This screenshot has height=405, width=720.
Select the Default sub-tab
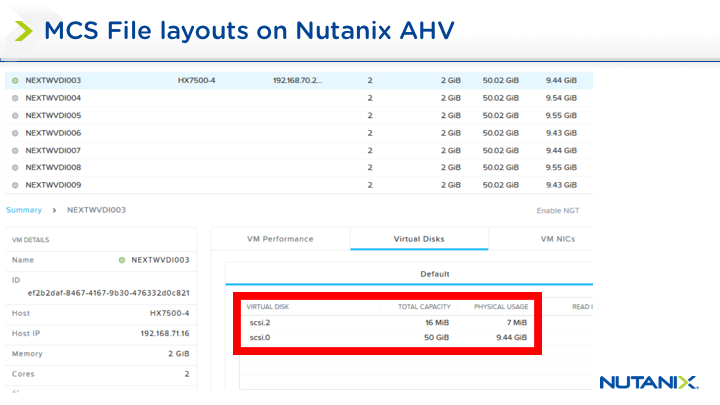pos(435,274)
